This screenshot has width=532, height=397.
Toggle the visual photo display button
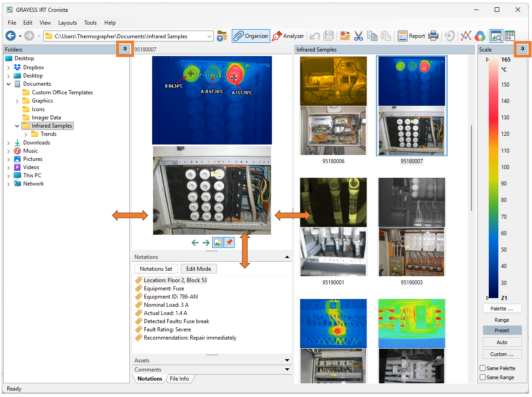point(218,242)
